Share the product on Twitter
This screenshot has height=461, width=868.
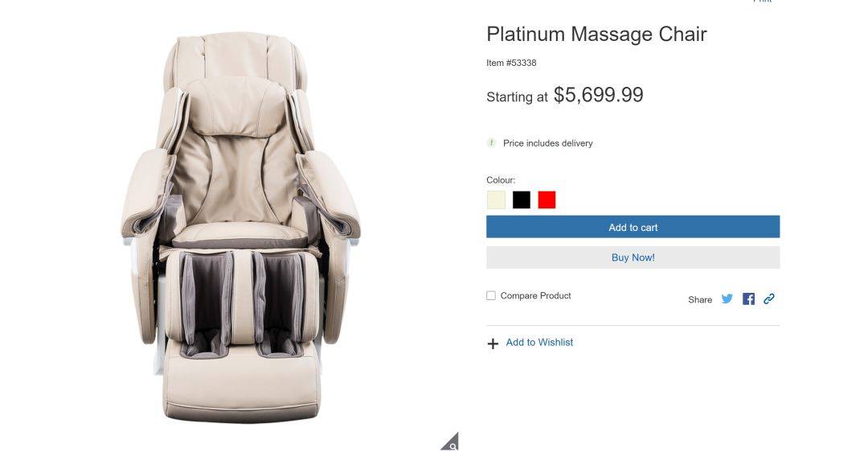click(x=727, y=299)
